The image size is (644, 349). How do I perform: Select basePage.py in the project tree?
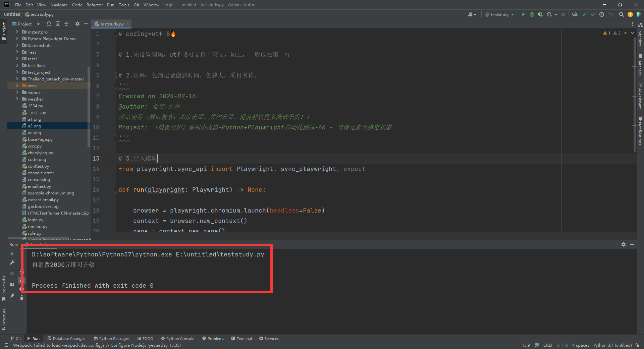40,139
